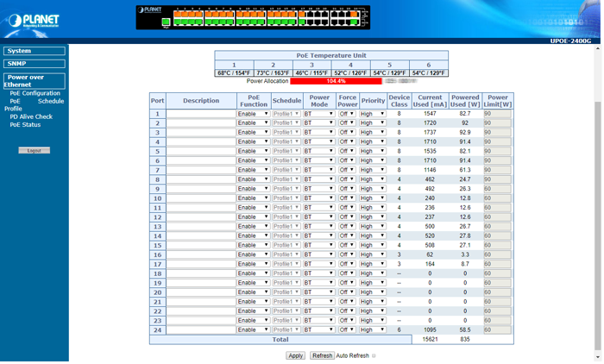Click the red Power Allocation 104.4% bar
Image resolution: width=604 pixels, height=364 pixels.
(336, 81)
